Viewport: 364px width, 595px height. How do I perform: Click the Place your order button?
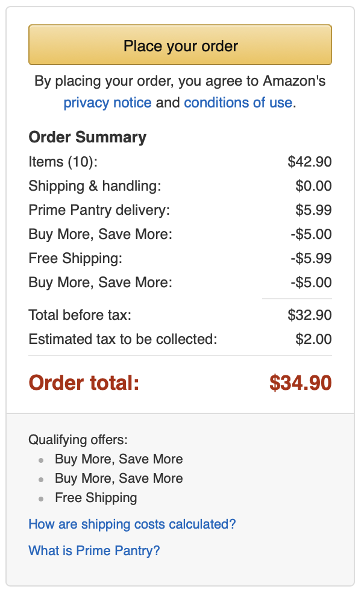tap(180, 45)
